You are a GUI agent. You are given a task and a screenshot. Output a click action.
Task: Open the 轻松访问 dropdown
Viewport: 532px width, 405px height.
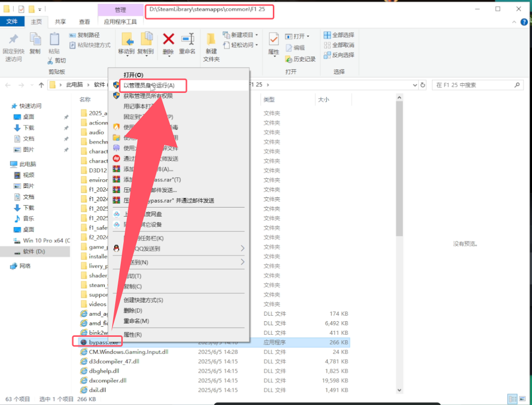(x=257, y=45)
